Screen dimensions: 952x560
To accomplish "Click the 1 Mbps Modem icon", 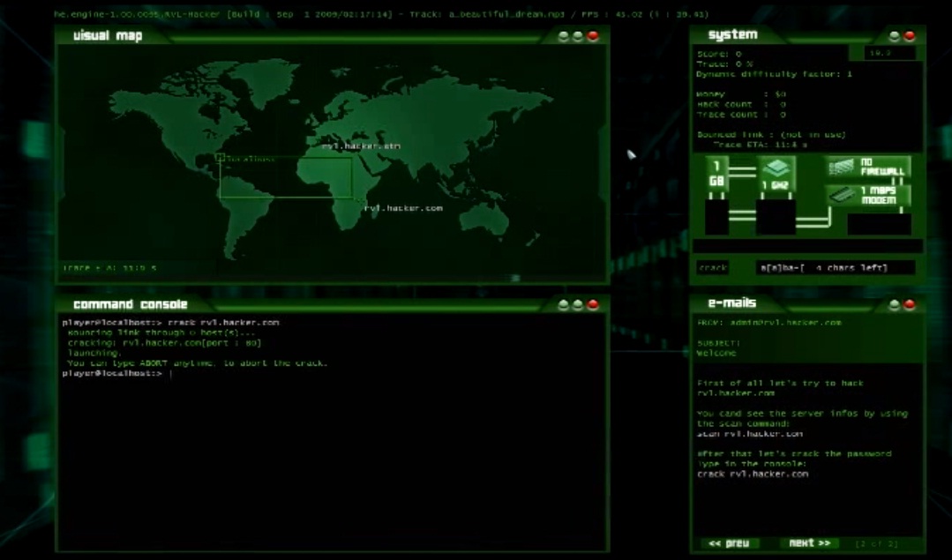I will click(868, 196).
